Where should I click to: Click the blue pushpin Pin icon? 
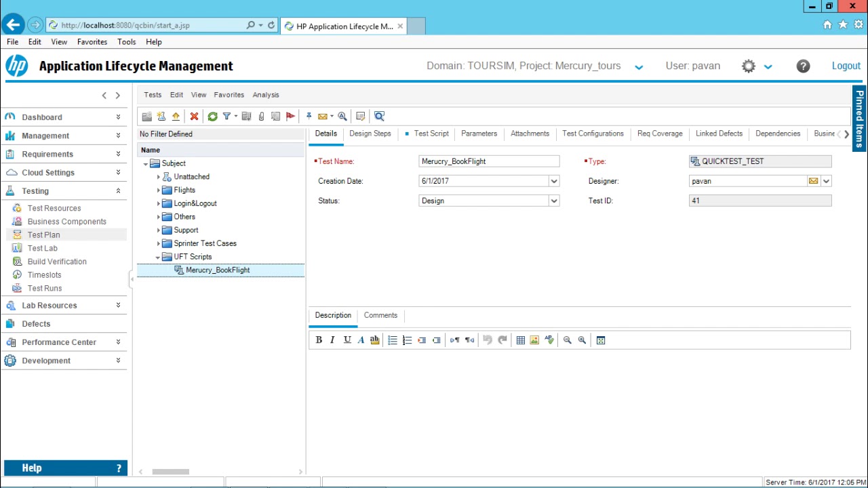309,117
